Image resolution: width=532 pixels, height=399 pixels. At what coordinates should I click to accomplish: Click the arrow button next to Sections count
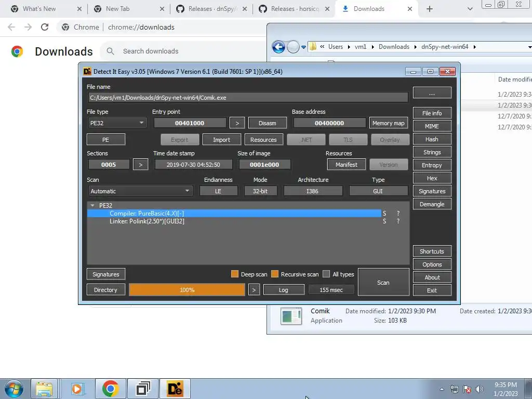coord(140,165)
